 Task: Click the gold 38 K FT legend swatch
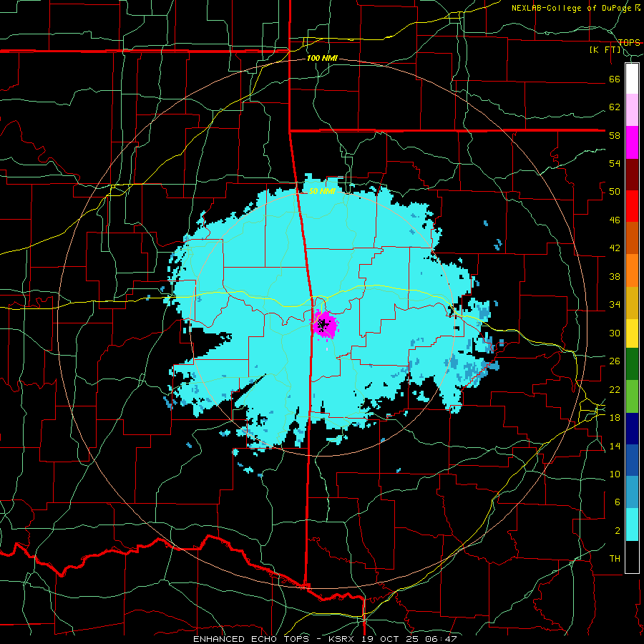pyautogui.click(x=632, y=302)
